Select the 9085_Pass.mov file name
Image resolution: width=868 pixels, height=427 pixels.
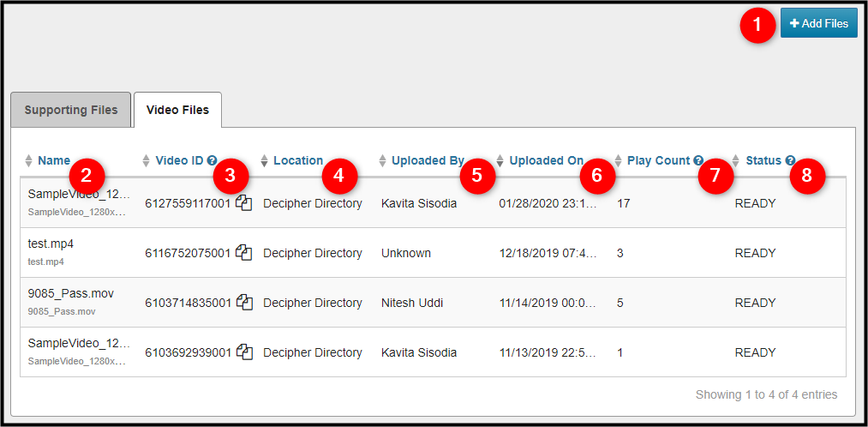pos(71,293)
